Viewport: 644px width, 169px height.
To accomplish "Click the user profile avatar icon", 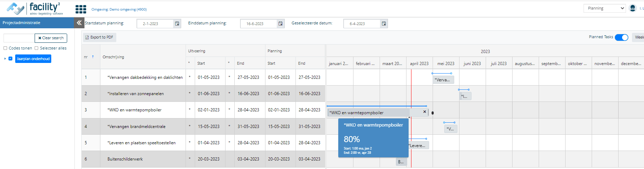I will 632,8.
